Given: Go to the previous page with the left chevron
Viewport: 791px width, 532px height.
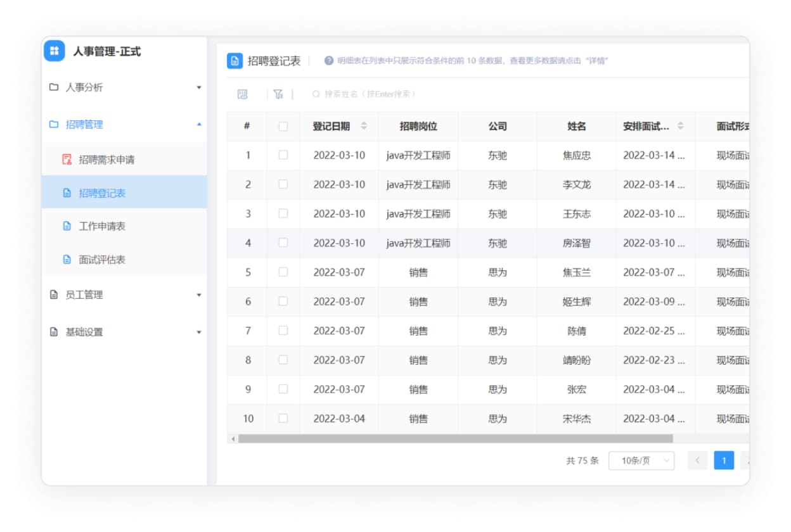Looking at the screenshot, I should (697, 460).
